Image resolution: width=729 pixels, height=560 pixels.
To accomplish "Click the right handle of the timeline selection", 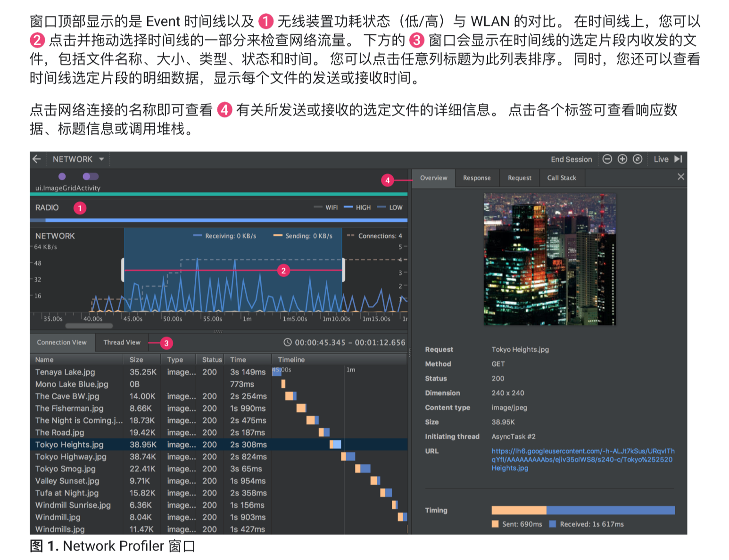I will [x=343, y=270].
